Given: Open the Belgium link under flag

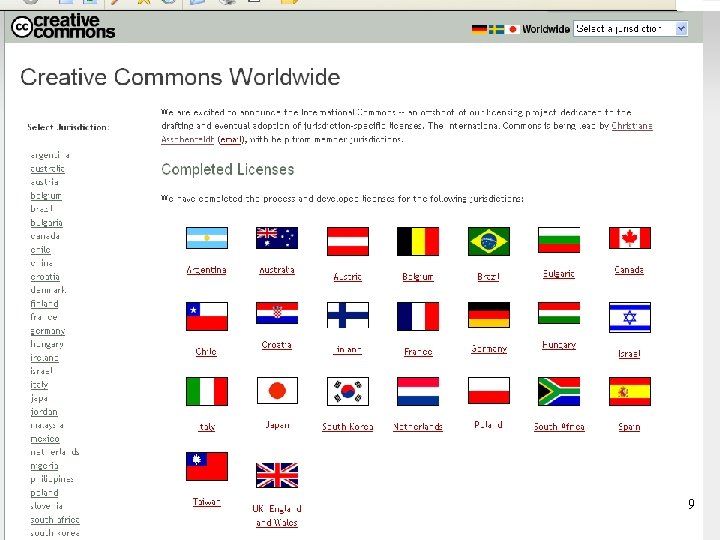Looking at the screenshot, I should tap(418, 277).
